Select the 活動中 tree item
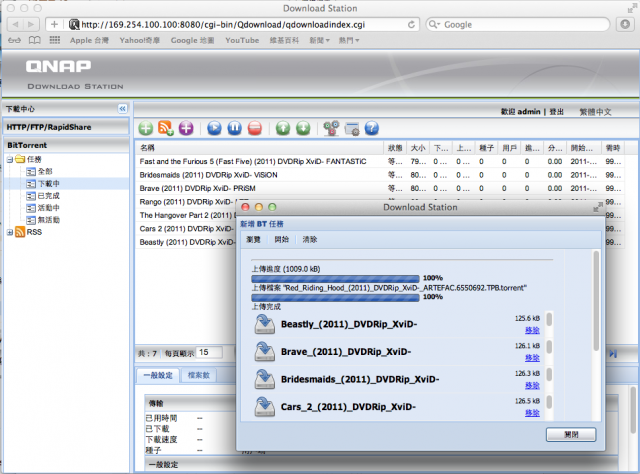Screen dimensions: 640x474 coord(49,208)
